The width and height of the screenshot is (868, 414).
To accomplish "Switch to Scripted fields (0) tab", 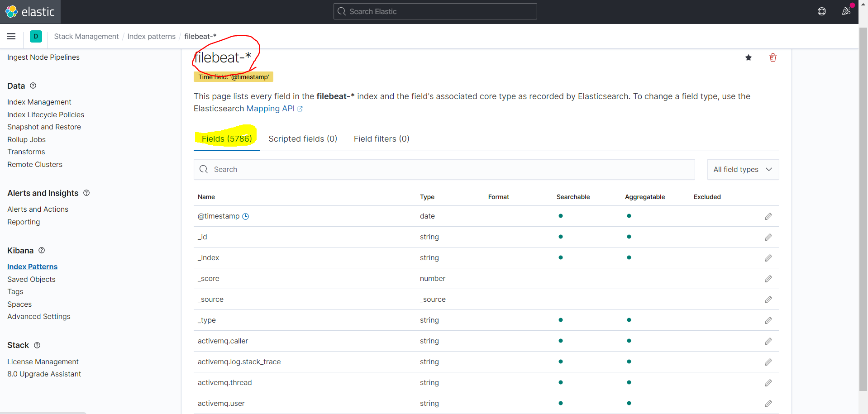I will pos(303,139).
